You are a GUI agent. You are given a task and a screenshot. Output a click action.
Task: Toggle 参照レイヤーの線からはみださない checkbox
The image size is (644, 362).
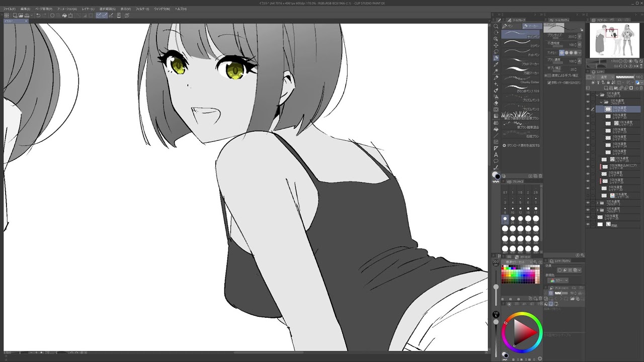pos(549,82)
